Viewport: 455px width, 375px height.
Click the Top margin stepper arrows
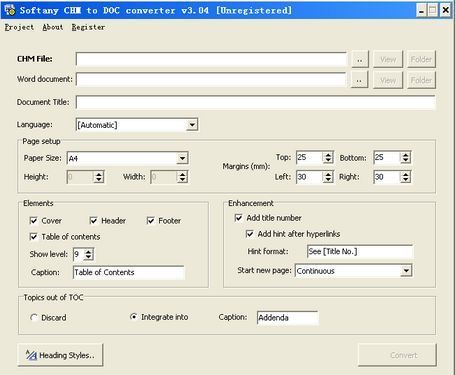[328, 157]
